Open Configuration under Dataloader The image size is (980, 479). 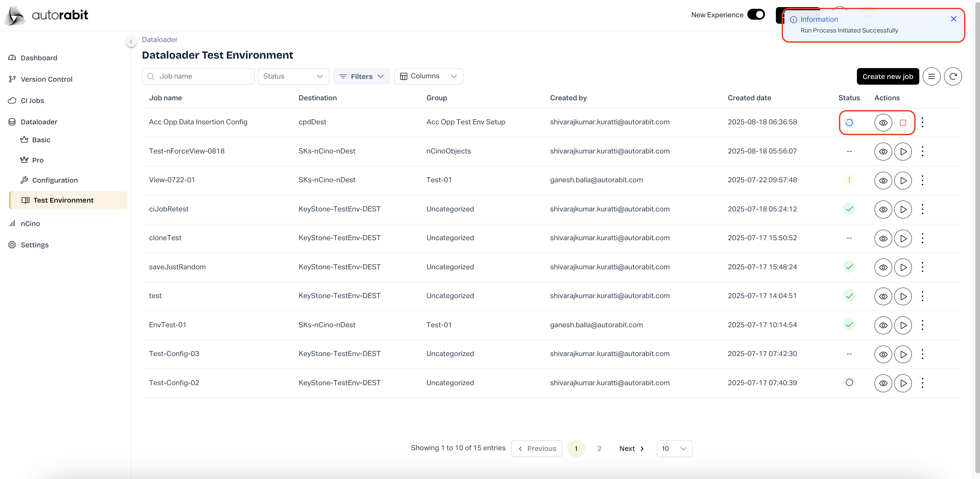tap(55, 180)
